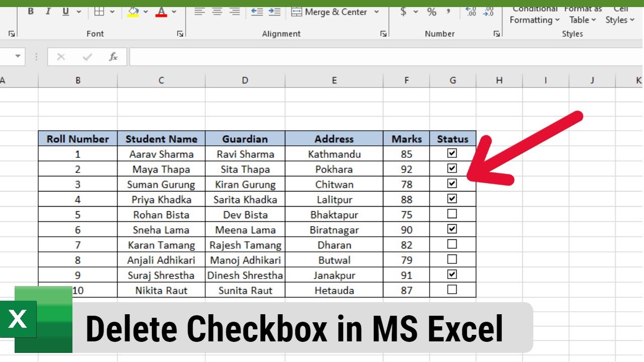Select column B header
This screenshot has width=644, height=362.
click(x=78, y=80)
